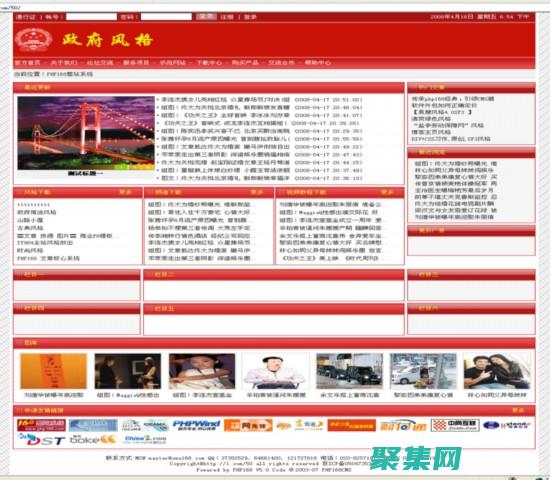The image size is (550, 480).
Task: Open the 下载中心 nav menu item
Action: pyautogui.click(x=209, y=63)
